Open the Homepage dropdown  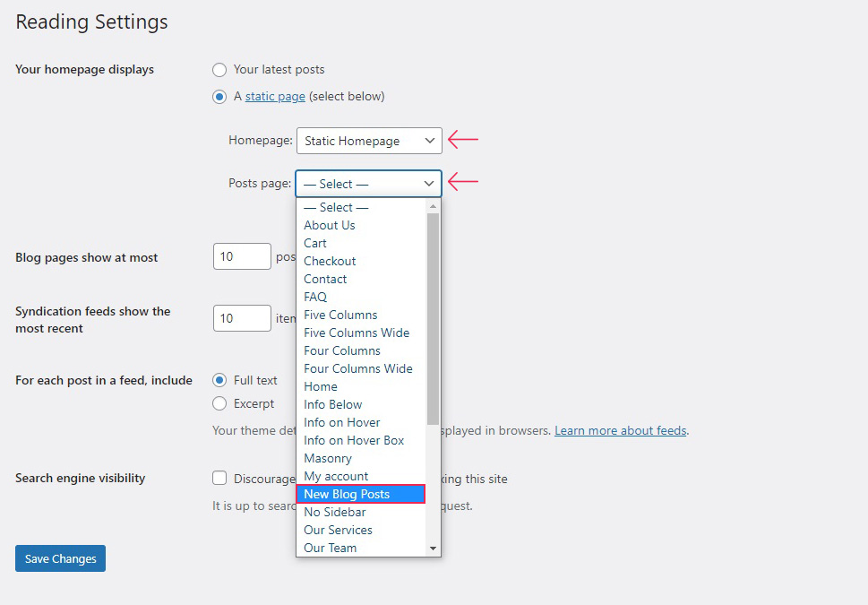point(369,141)
